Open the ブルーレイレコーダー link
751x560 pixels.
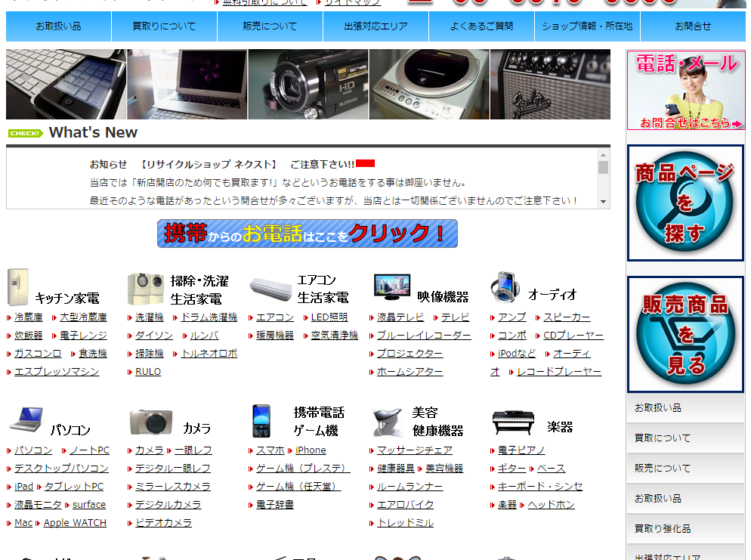tap(424, 336)
